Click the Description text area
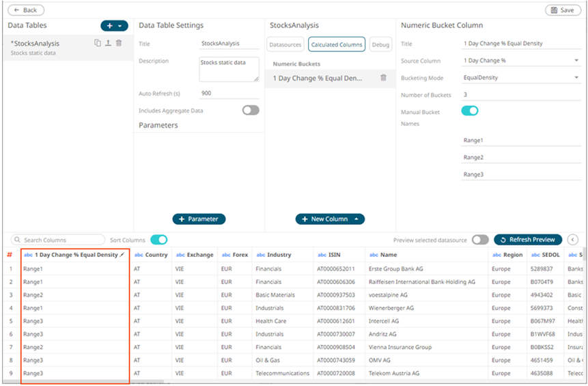The height and width of the screenshot is (386, 588). tap(229, 70)
